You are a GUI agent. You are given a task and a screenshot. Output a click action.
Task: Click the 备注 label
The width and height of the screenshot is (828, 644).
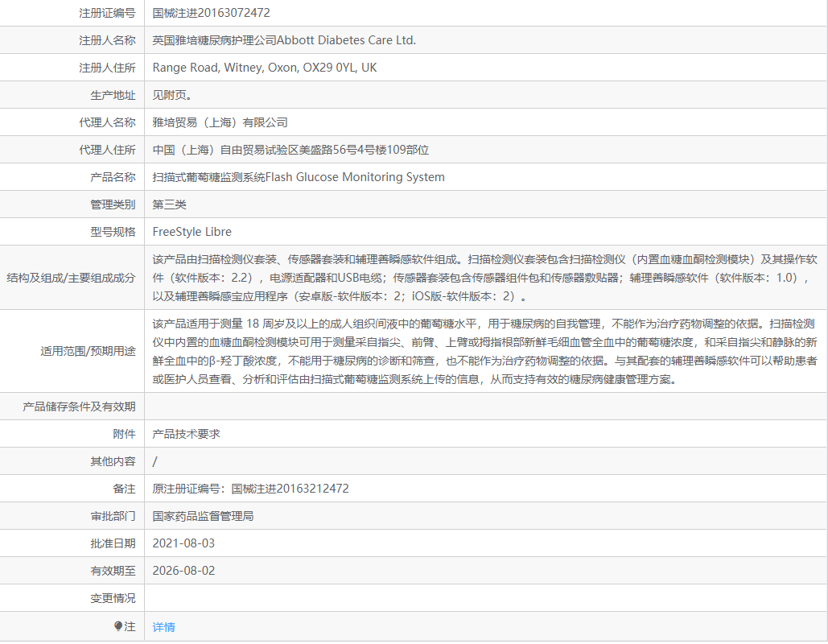pos(124,489)
